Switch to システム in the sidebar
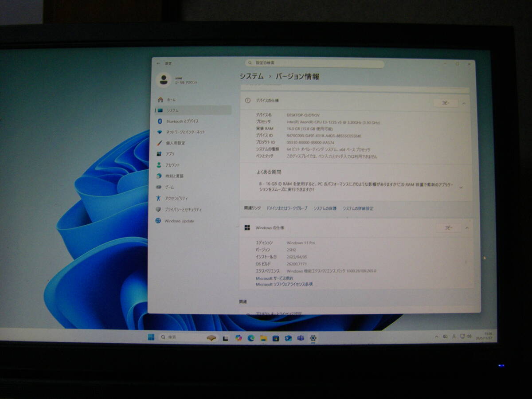532x399 pixels. (x=159, y=110)
